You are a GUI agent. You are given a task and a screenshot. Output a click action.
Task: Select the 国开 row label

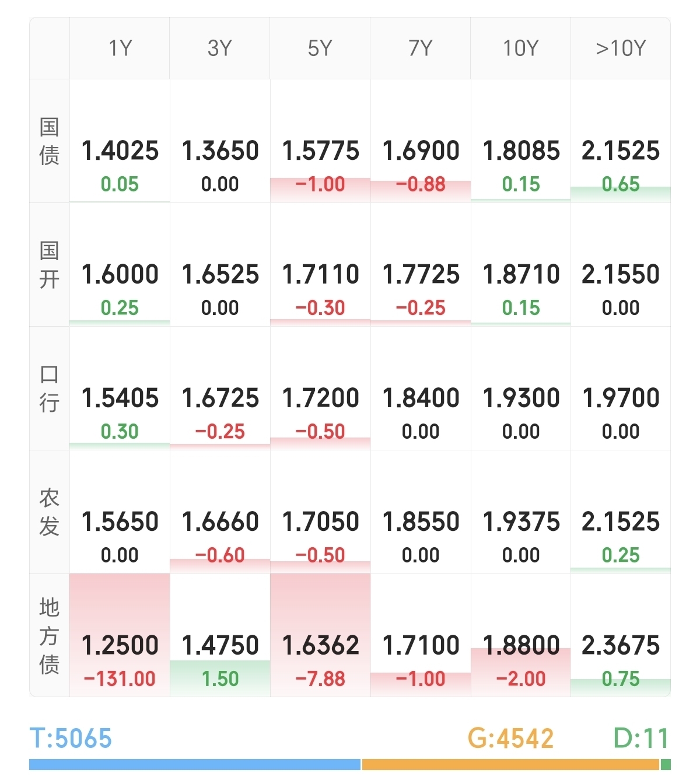(x=50, y=265)
